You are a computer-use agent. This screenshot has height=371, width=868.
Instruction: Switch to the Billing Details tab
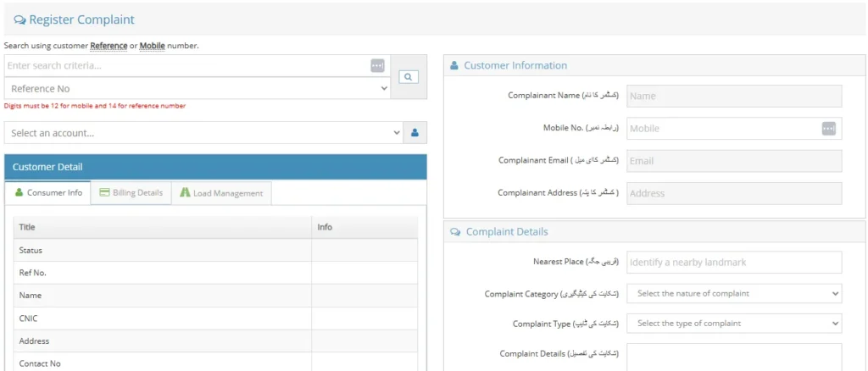(x=131, y=193)
